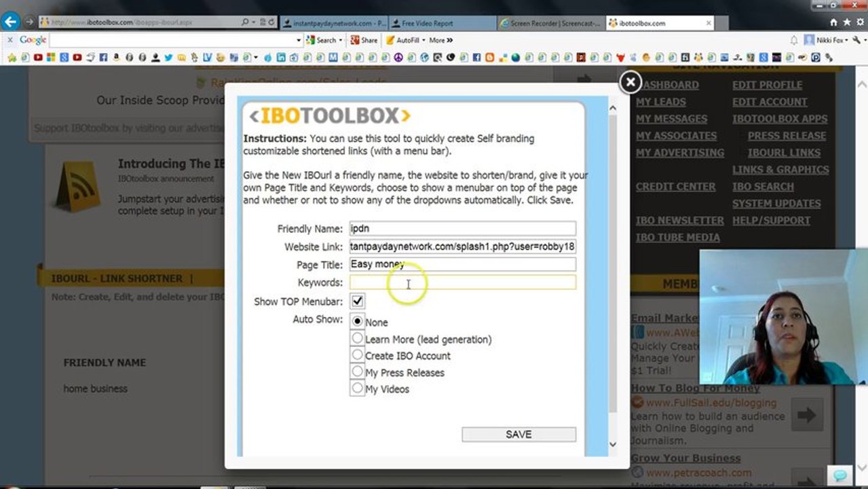This screenshot has height=489, width=868.
Task: Open the Twitter bookmark icon
Action: 168,58
